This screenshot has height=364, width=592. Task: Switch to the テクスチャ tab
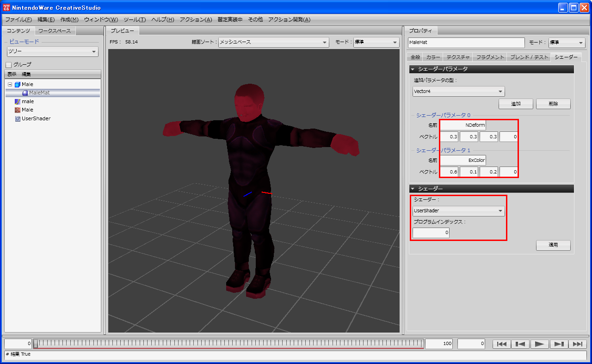click(x=458, y=57)
